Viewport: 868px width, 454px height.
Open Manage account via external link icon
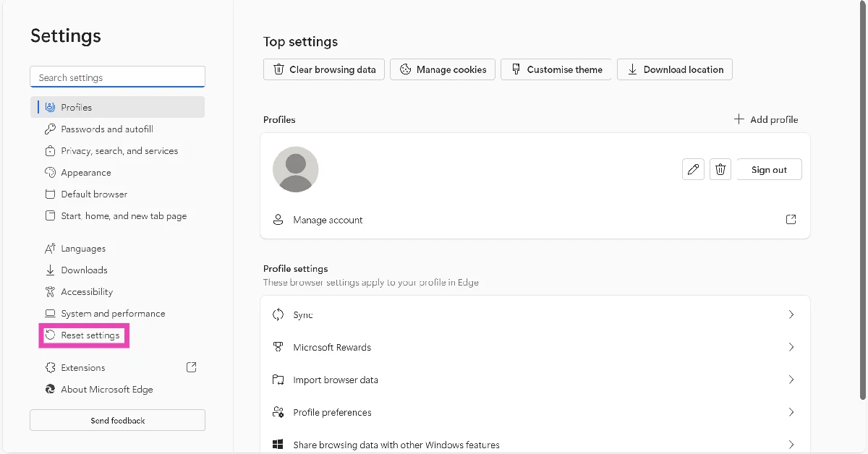pos(791,219)
